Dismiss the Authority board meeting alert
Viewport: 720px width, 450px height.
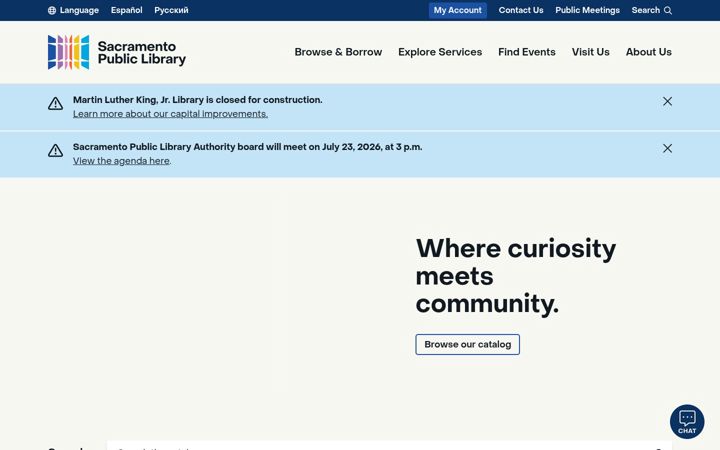coord(667,148)
